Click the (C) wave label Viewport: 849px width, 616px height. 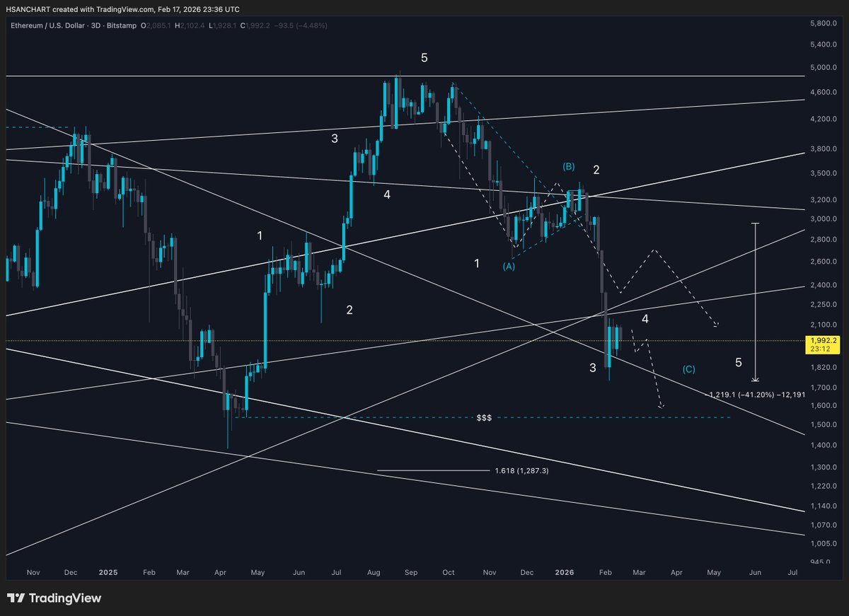[x=688, y=369]
